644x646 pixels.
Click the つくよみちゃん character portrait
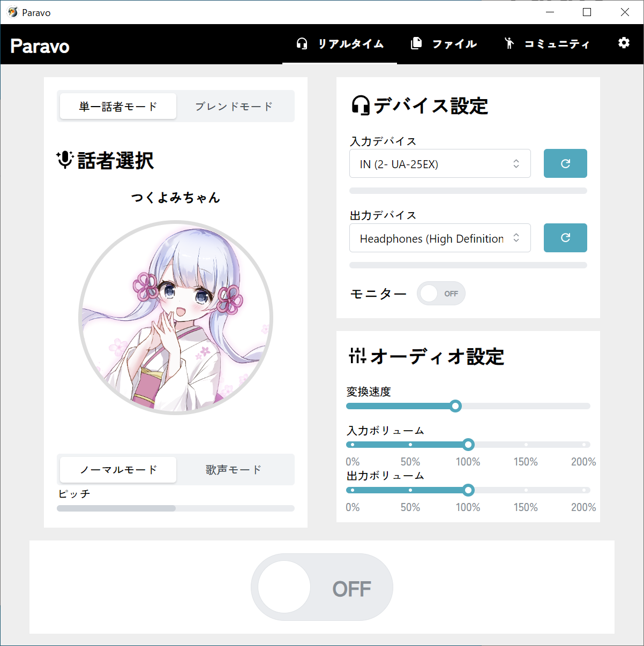click(176, 318)
